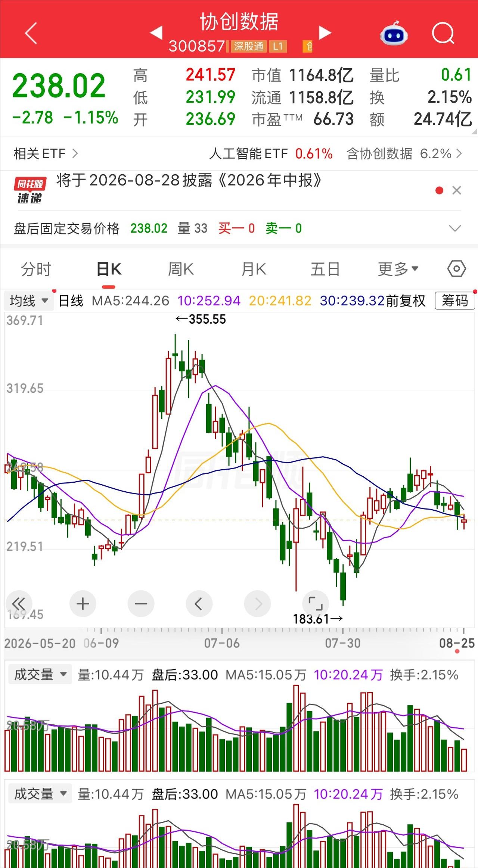Viewport: 478px width, 868px height.
Task: Tap current price 238.02
Action: 59,86
